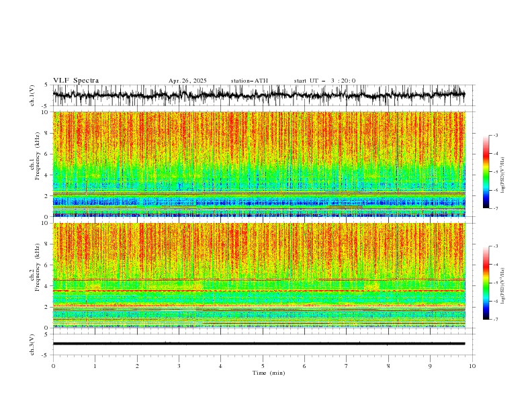532x411 pixels.
Task: Click the "Time (min)" axis title
Action: point(269,373)
